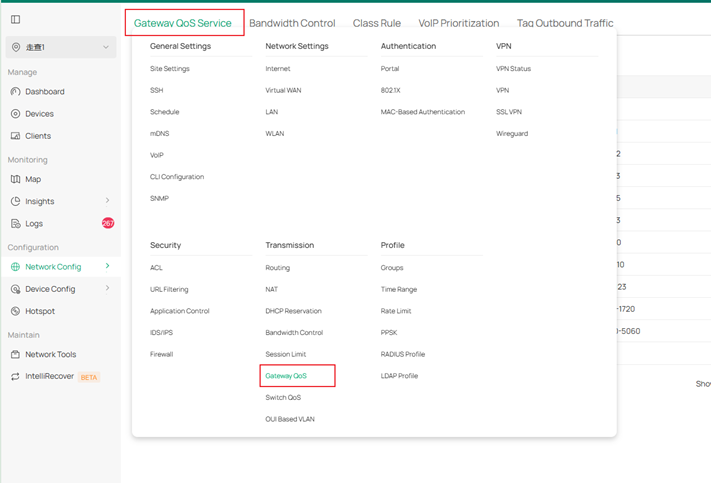Open VoIP under General Settings
Viewport: 711px width, 483px height.
157,155
